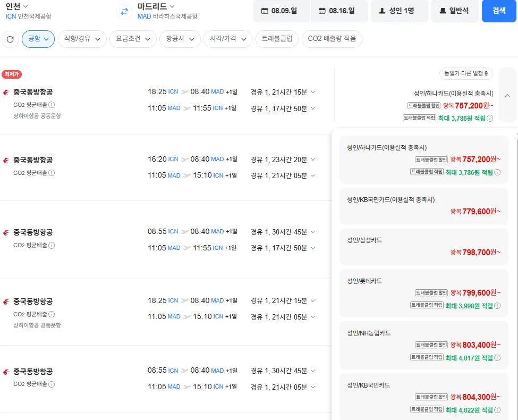Open 동일가 다른 일정 9 options
This screenshot has width=518, height=420.
coord(466,73)
